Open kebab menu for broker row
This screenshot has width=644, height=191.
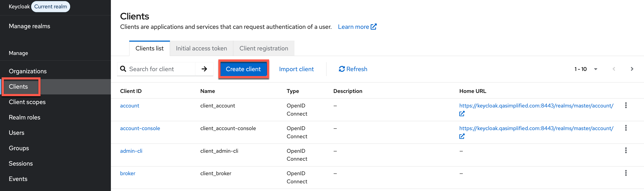tap(625, 173)
